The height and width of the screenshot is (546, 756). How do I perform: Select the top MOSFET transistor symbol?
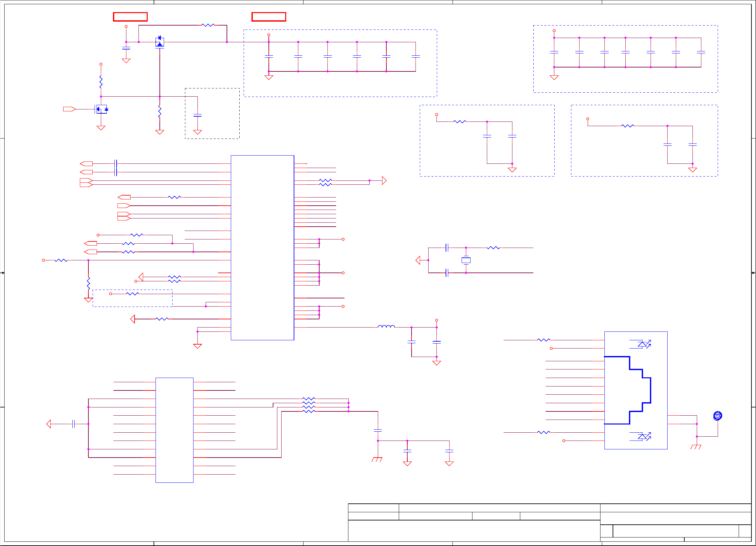pos(160,42)
